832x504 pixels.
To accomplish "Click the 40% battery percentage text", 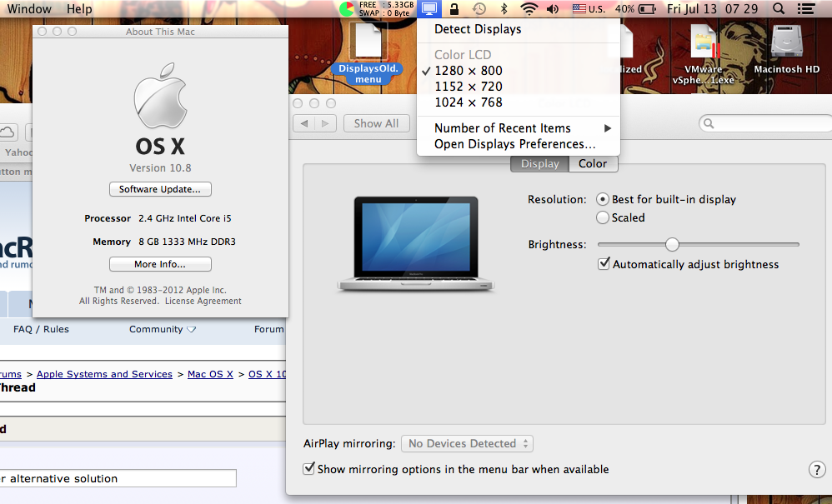I will pyautogui.click(x=624, y=9).
